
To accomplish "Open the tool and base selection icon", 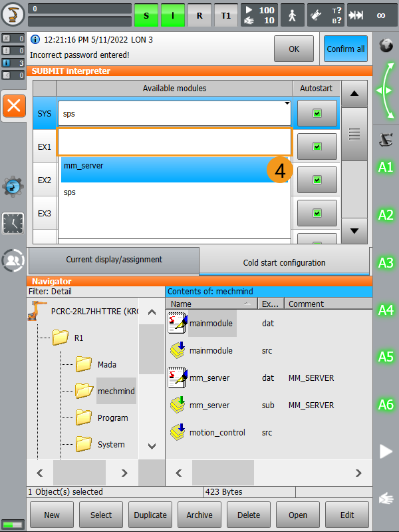I will pyautogui.click(x=326, y=15).
